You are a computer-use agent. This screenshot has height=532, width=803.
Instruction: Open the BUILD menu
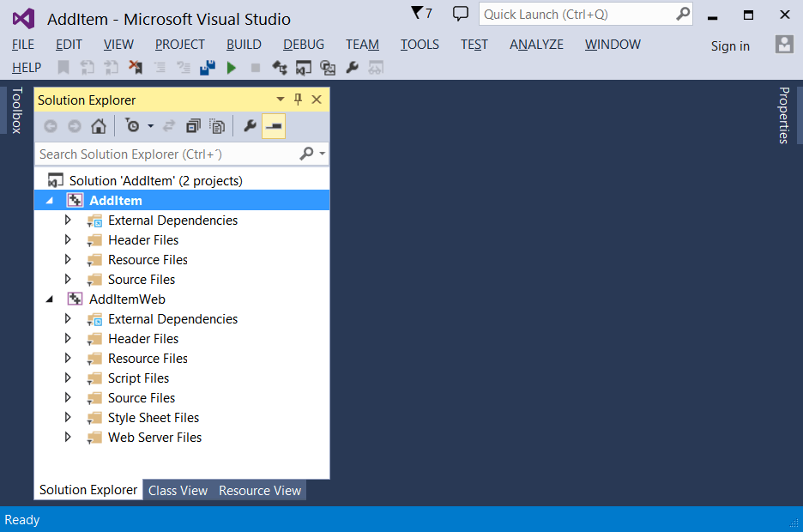coord(244,45)
